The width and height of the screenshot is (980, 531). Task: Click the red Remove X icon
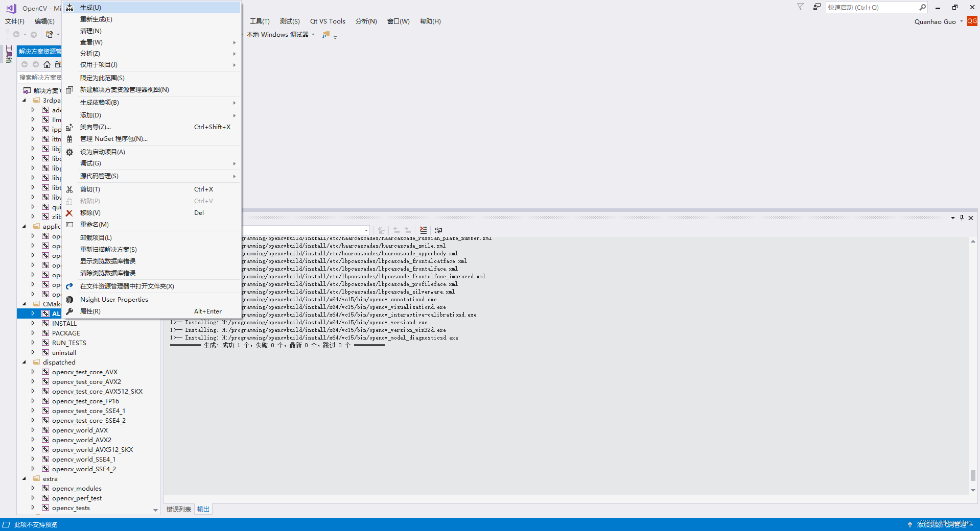pos(69,213)
